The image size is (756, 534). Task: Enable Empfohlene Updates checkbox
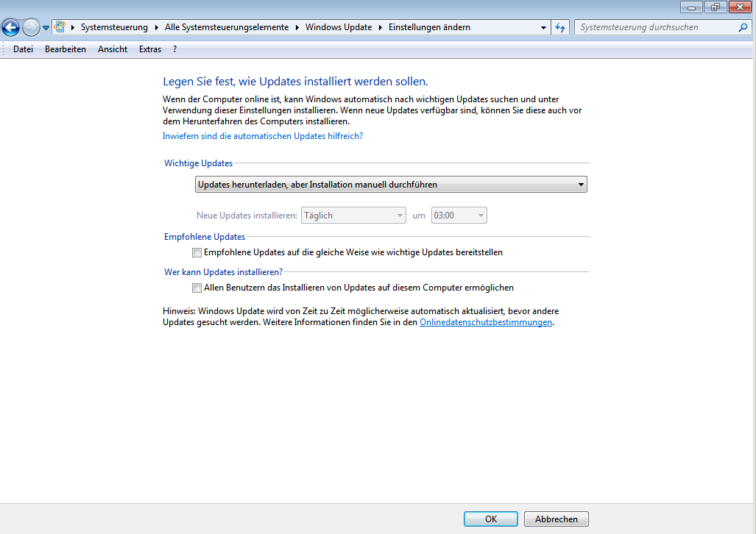point(197,252)
